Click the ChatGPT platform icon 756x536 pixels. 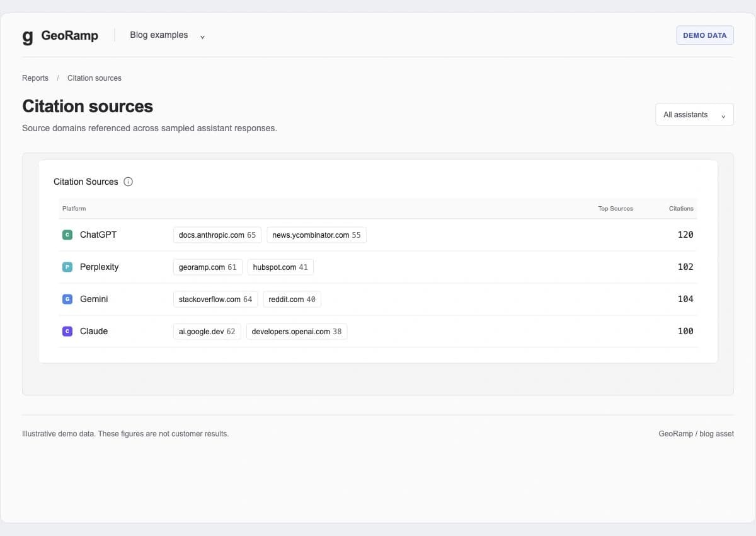point(67,235)
